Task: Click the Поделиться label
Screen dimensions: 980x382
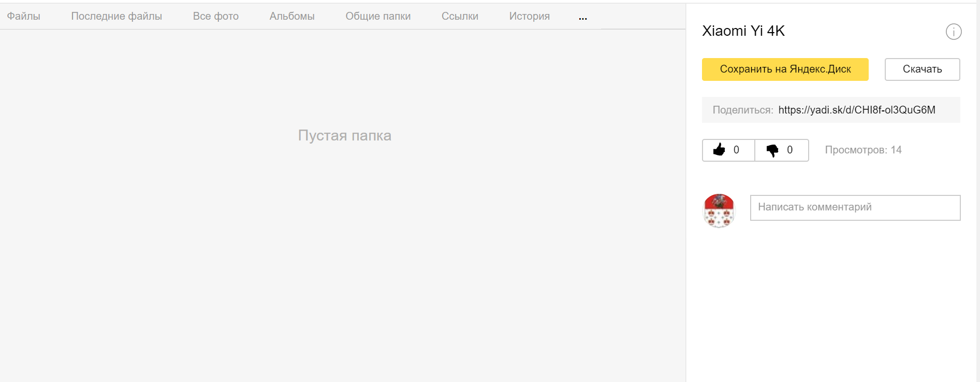Action: click(742, 110)
